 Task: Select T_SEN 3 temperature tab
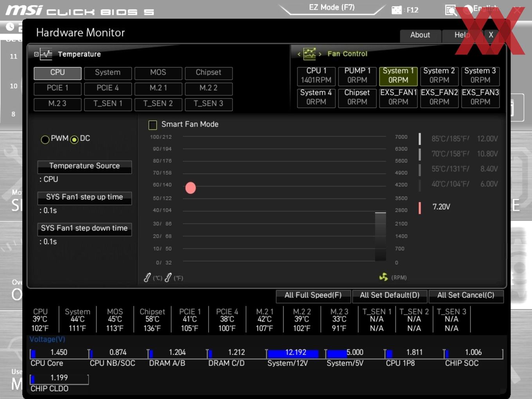click(208, 104)
